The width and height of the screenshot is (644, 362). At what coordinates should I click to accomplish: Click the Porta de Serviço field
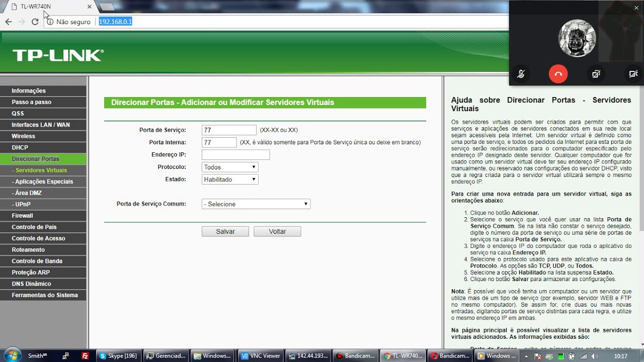click(x=229, y=130)
